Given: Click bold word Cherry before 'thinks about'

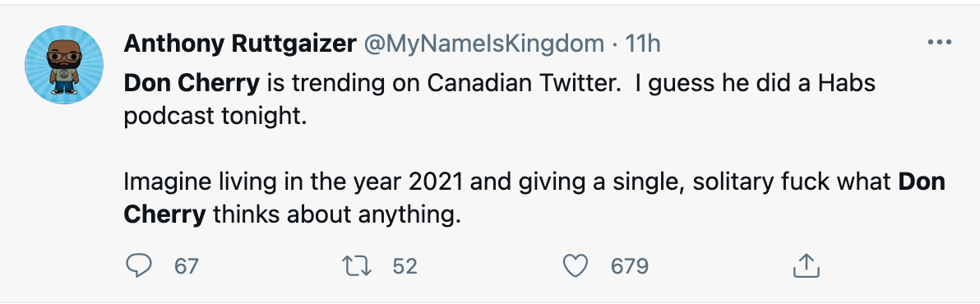Looking at the screenshot, I should tap(164, 214).
